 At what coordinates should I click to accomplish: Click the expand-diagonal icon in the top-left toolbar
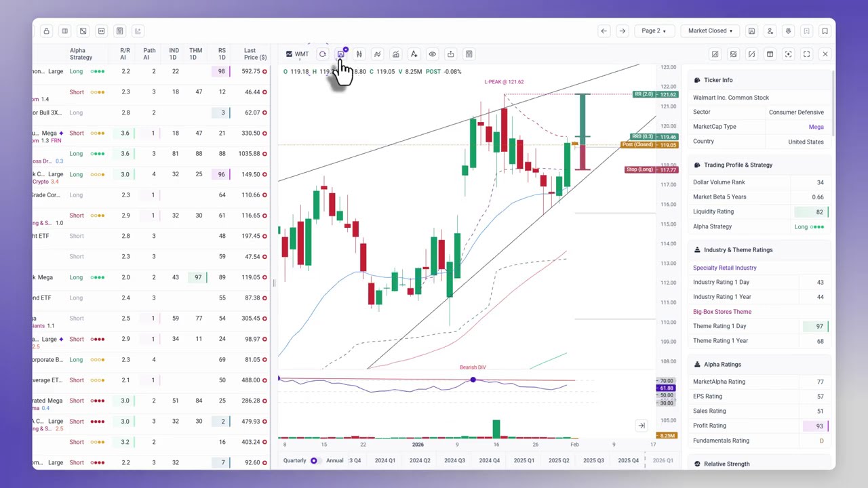click(x=83, y=30)
